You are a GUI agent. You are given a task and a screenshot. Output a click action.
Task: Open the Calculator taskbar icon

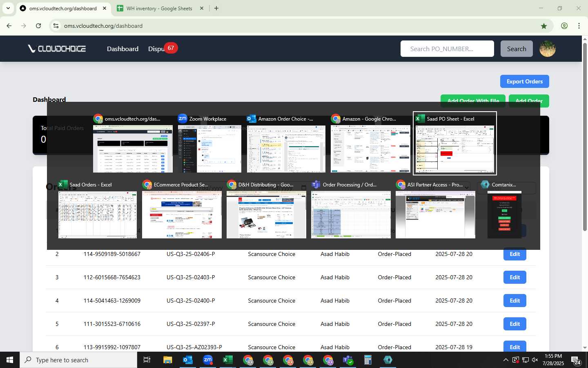[x=368, y=360]
